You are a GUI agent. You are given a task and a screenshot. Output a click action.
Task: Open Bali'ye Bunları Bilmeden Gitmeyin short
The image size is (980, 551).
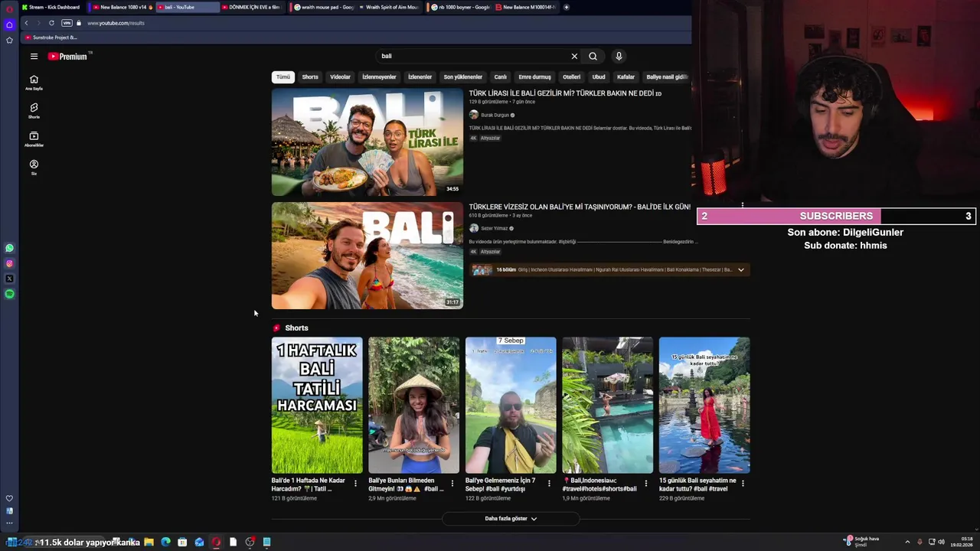[414, 406]
